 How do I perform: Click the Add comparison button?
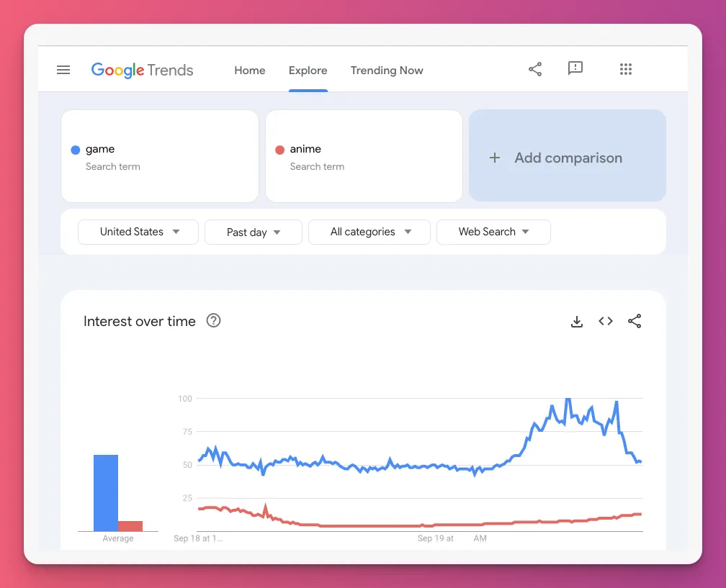(x=567, y=156)
